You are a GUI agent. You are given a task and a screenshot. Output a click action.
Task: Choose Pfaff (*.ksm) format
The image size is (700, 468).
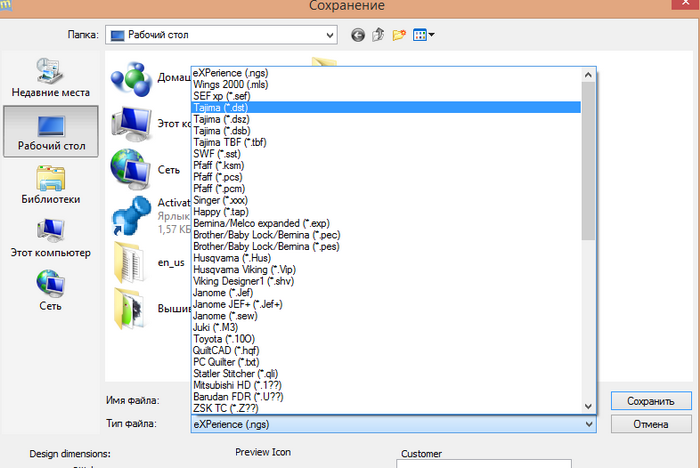click(386, 166)
